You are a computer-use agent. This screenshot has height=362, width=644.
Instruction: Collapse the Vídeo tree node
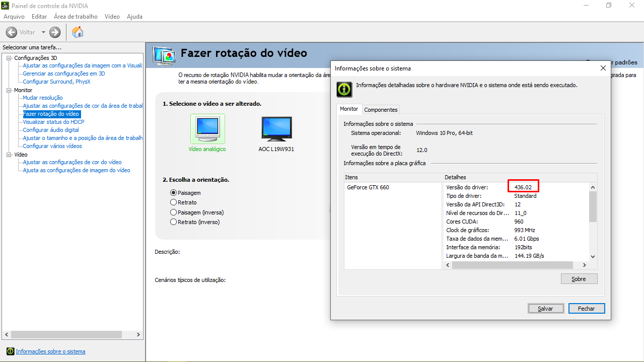[9, 155]
